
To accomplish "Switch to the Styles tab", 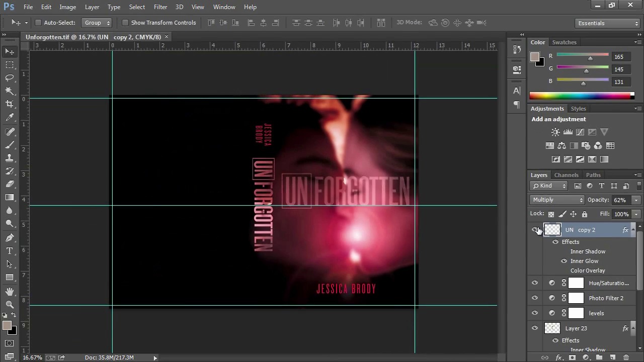I will click(x=578, y=109).
